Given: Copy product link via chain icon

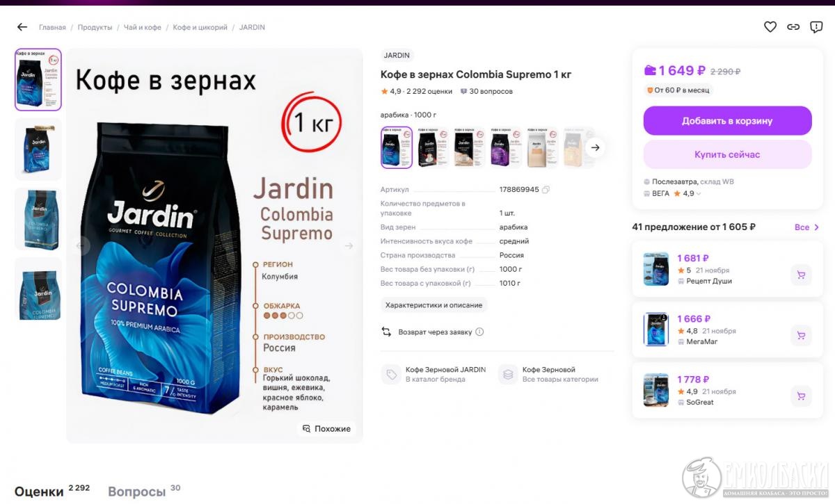Looking at the screenshot, I should [x=793, y=27].
